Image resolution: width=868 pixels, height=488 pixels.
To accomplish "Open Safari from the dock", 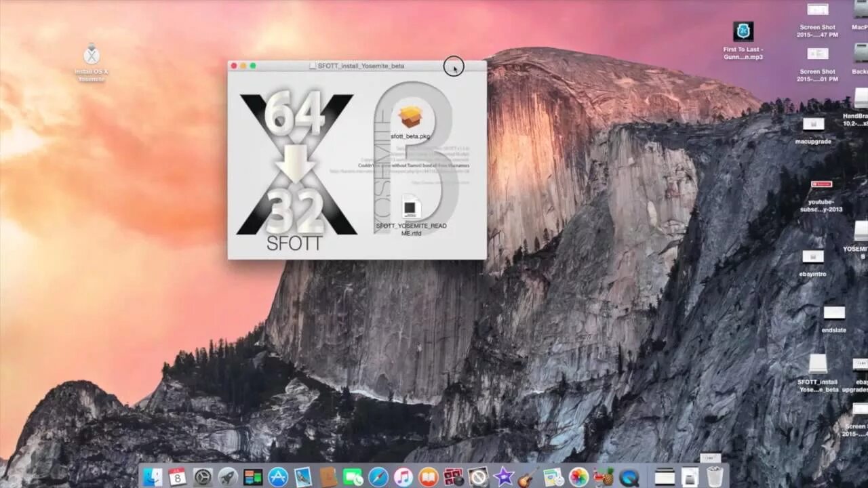I will pos(378,476).
